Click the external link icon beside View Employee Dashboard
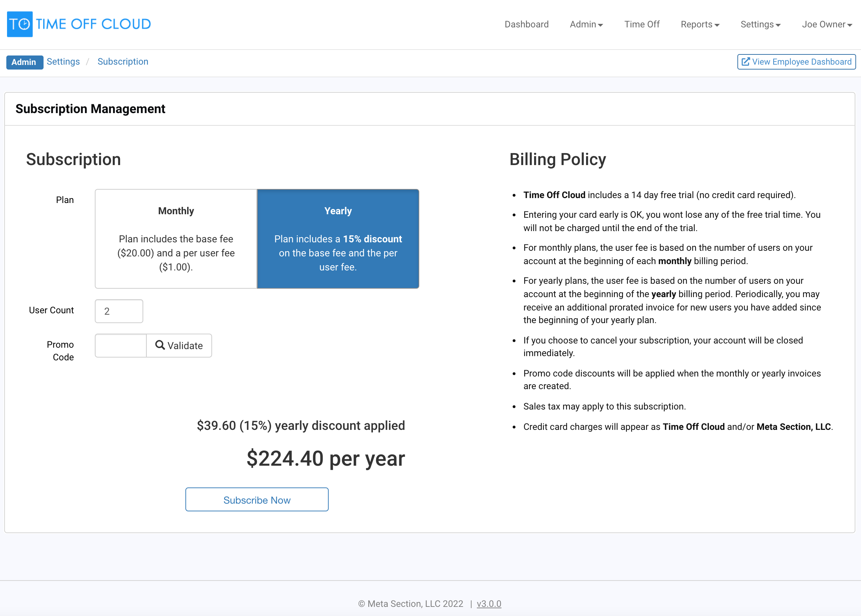Screen dimensions: 861x616 [745, 61]
